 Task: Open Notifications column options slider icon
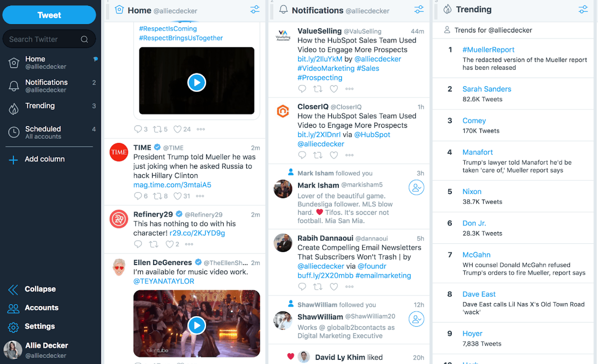coord(419,10)
